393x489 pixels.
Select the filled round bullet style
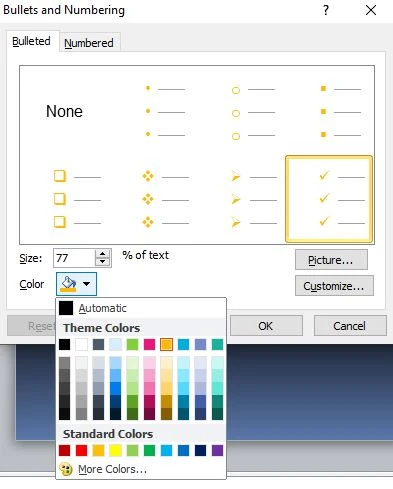166,112
